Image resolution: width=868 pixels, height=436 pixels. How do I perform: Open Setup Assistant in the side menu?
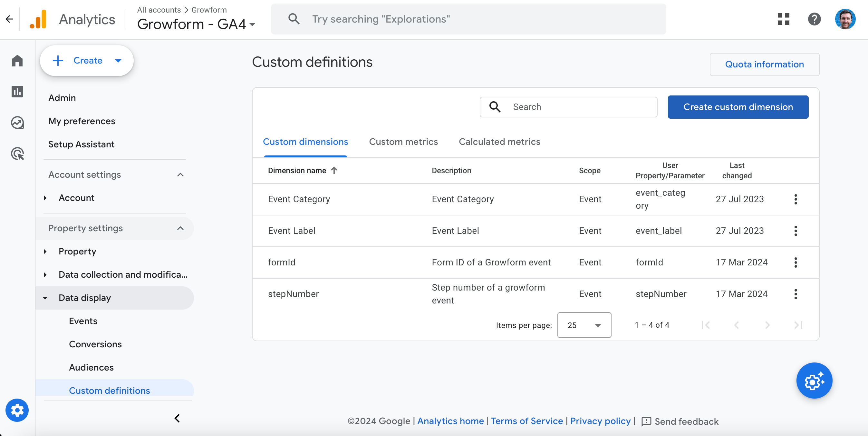pos(81,144)
